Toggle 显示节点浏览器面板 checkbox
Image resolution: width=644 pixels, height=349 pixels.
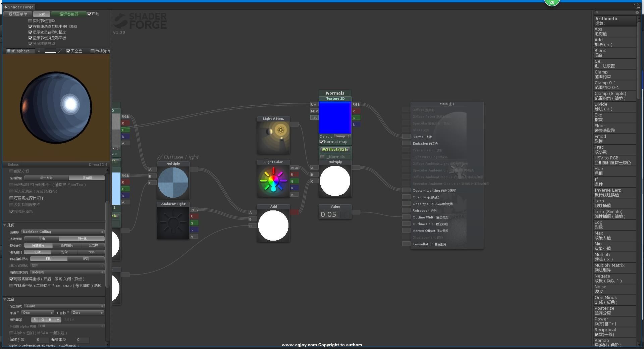click(x=30, y=38)
